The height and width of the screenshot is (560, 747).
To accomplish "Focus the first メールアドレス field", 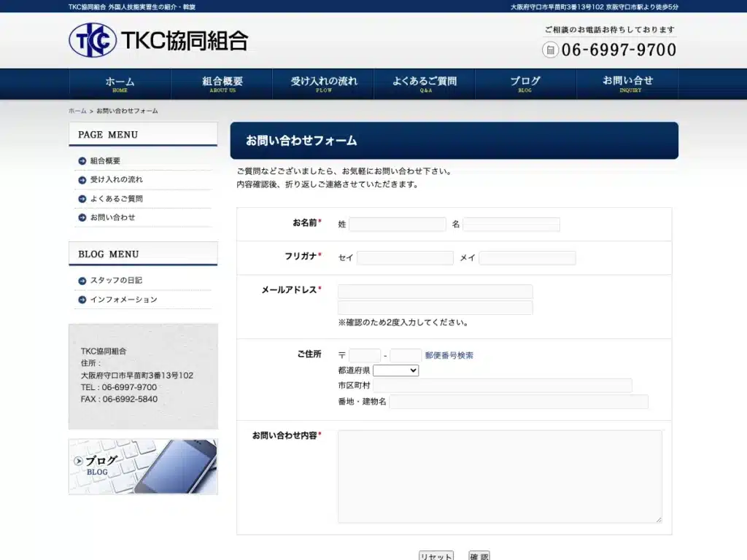I will click(436, 292).
